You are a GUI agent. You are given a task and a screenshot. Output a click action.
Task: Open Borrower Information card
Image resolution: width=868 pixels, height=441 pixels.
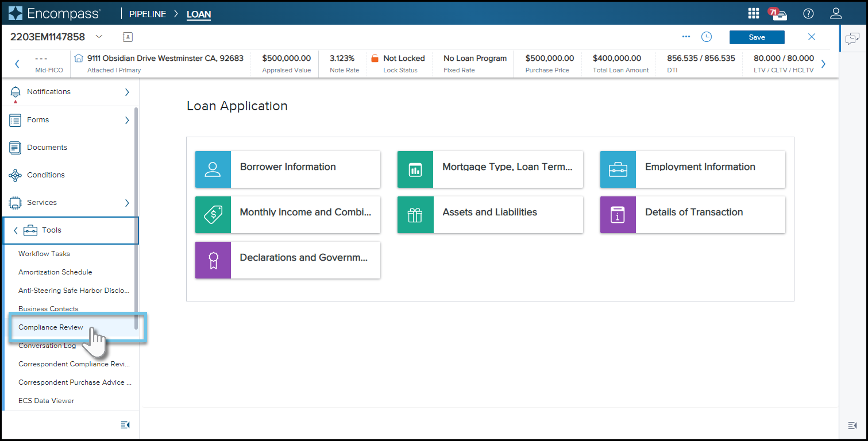pos(288,169)
